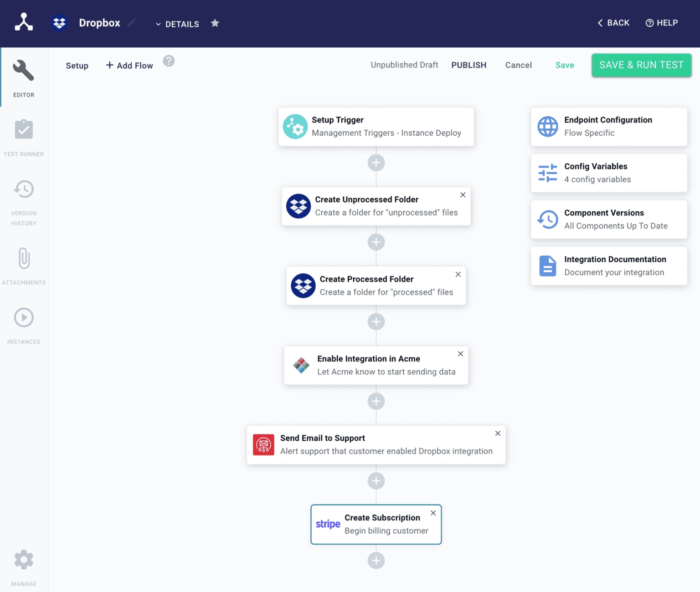The image size is (700, 592).
Task: Open the Config Variables sliders card
Action: pos(609,173)
